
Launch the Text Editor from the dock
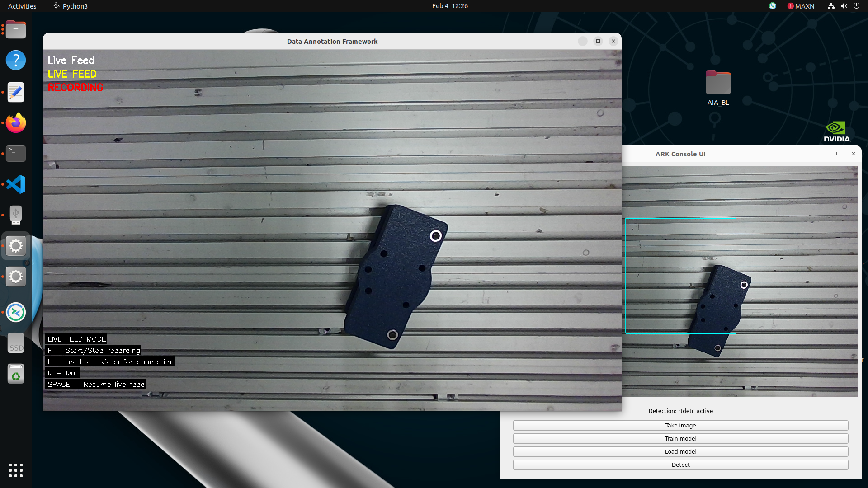tap(16, 92)
